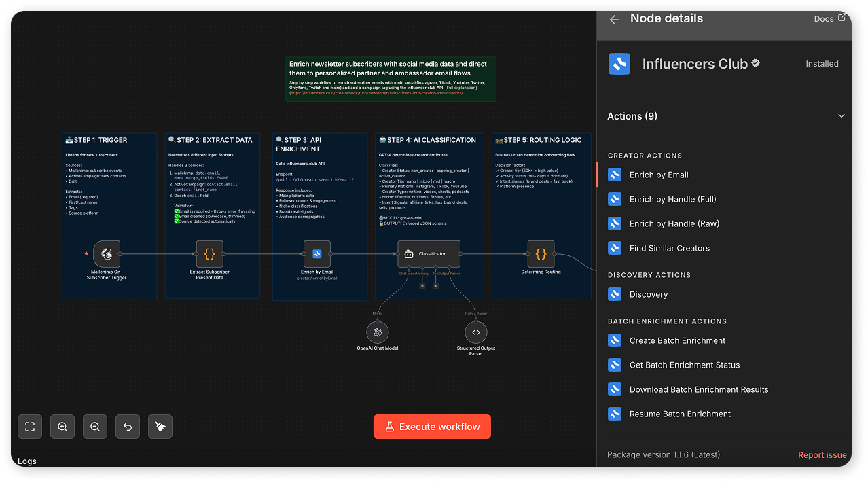The height and width of the screenshot is (483, 868).
Task: Open the Logs panel bar
Action: coord(27,461)
